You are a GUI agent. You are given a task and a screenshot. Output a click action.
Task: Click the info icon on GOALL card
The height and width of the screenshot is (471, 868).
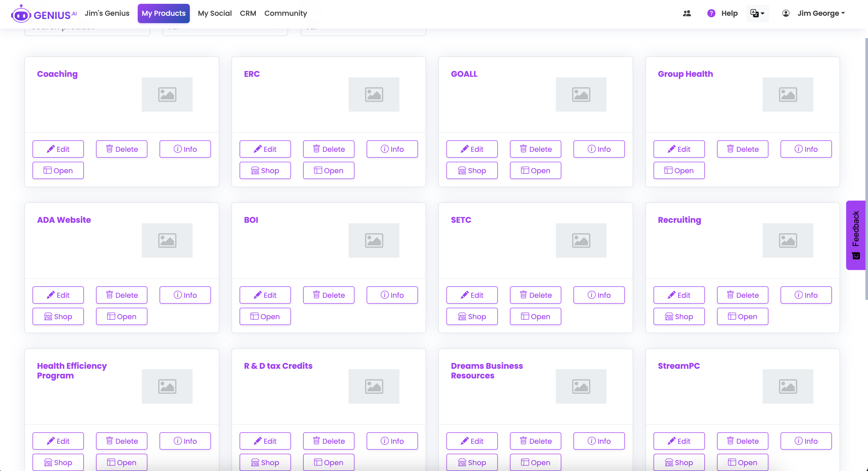tap(591, 149)
